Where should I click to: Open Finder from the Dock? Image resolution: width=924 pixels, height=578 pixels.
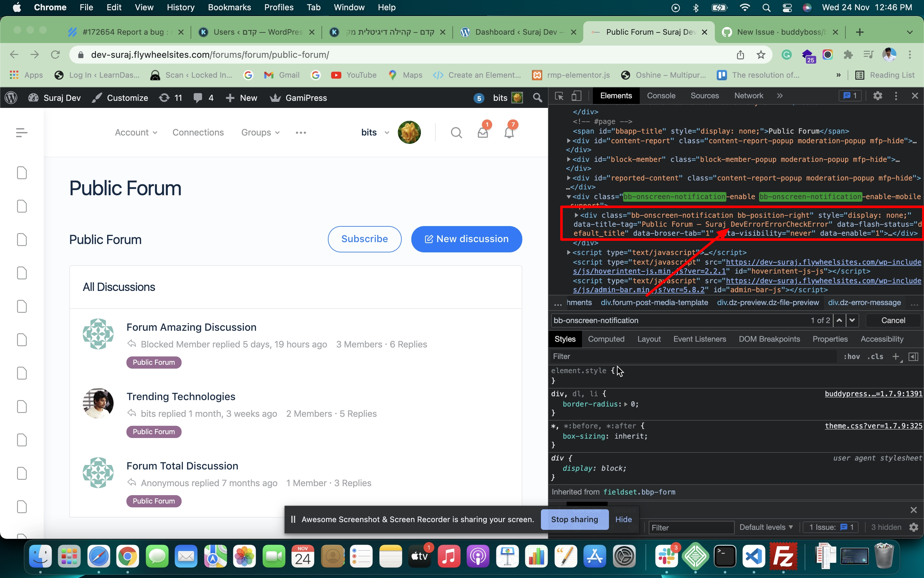point(40,556)
